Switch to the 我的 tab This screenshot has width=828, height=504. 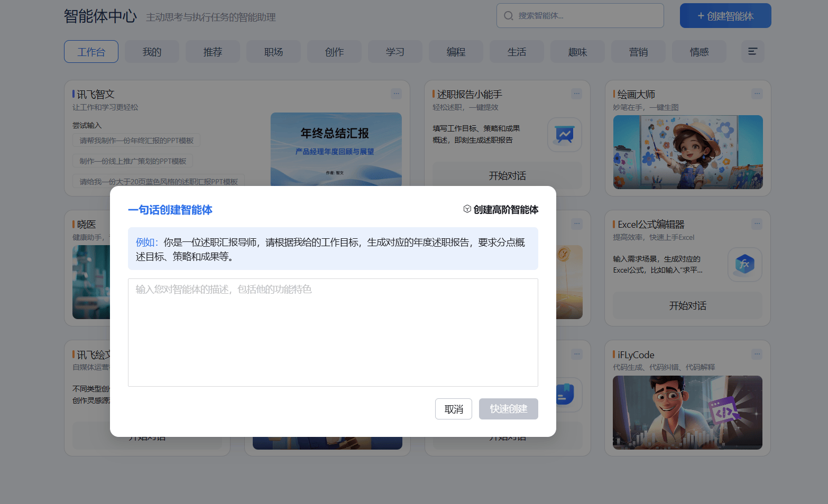pyautogui.click(x=152, y=52)
